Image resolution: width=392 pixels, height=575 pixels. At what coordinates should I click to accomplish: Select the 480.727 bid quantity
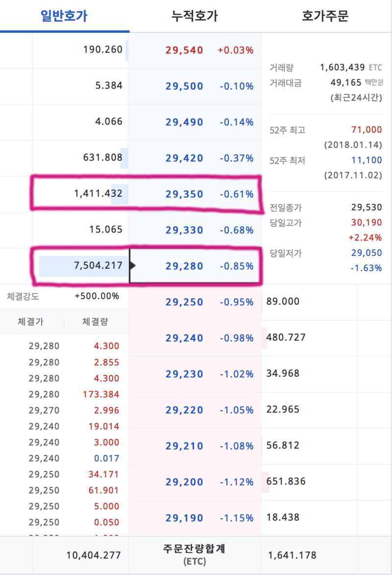tap(286, 337)
